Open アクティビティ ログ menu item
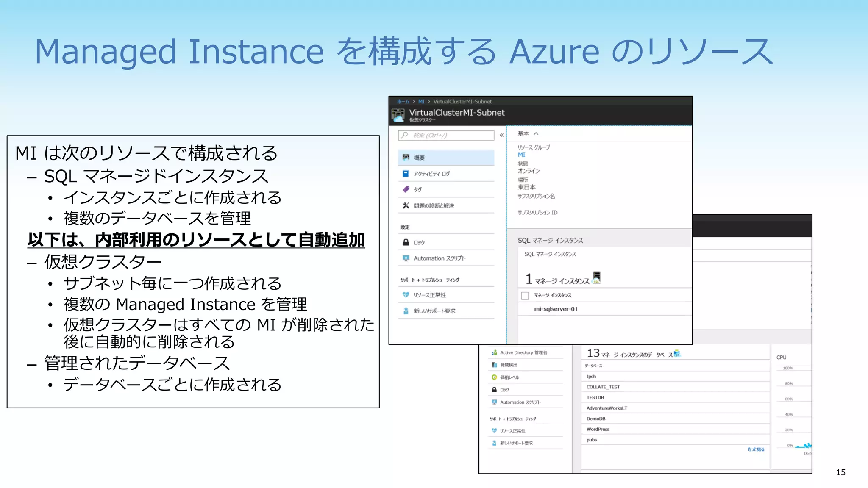 click(446, 174)
